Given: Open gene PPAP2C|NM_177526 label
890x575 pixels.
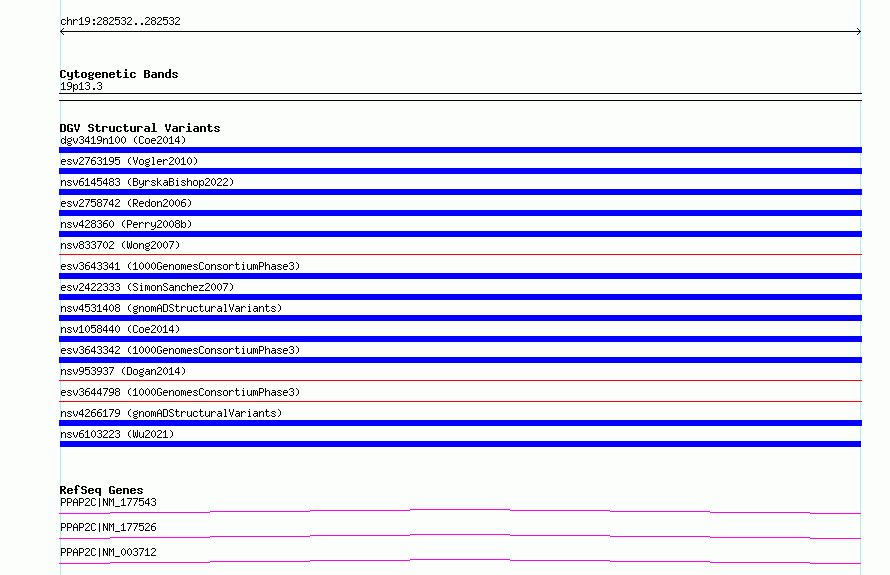Looking at the screenshot, I should 108,527.
